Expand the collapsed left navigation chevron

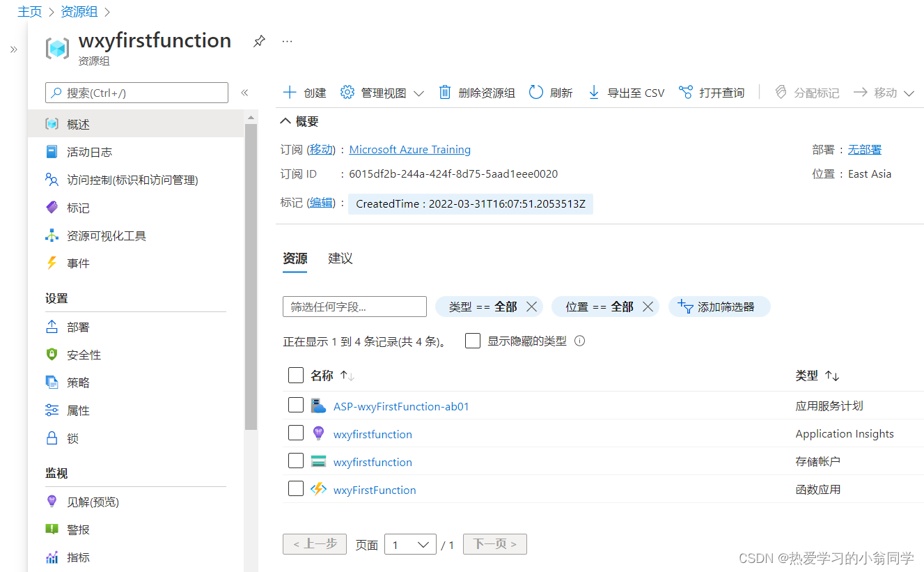tap(13, 49)
